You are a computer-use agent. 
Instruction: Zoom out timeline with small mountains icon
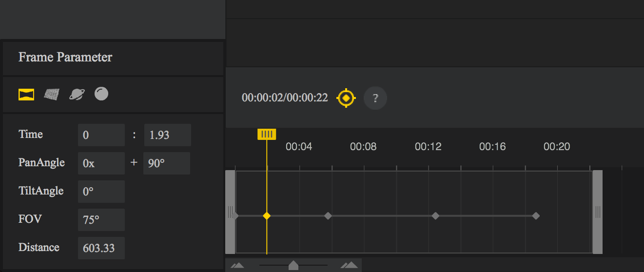coord(237,265)
